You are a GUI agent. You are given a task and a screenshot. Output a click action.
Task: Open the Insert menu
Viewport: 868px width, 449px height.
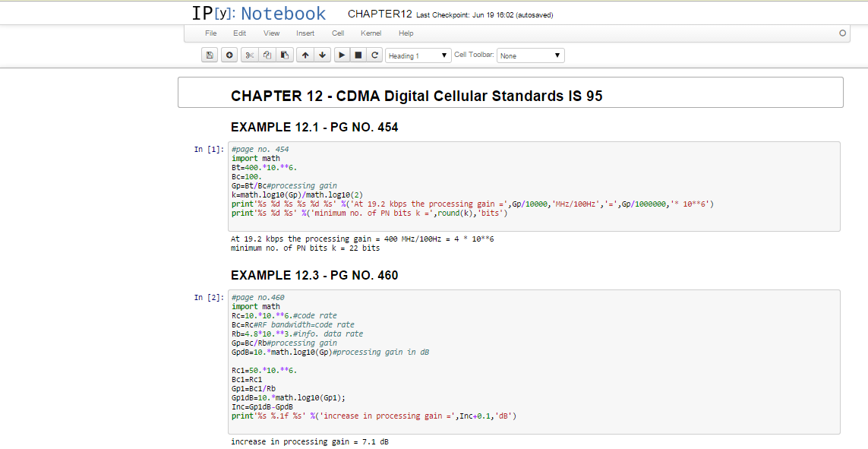point(305,33)
